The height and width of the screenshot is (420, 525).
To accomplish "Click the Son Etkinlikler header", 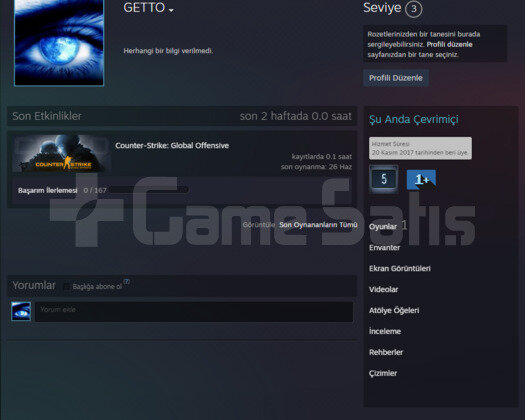I will 47,116.
